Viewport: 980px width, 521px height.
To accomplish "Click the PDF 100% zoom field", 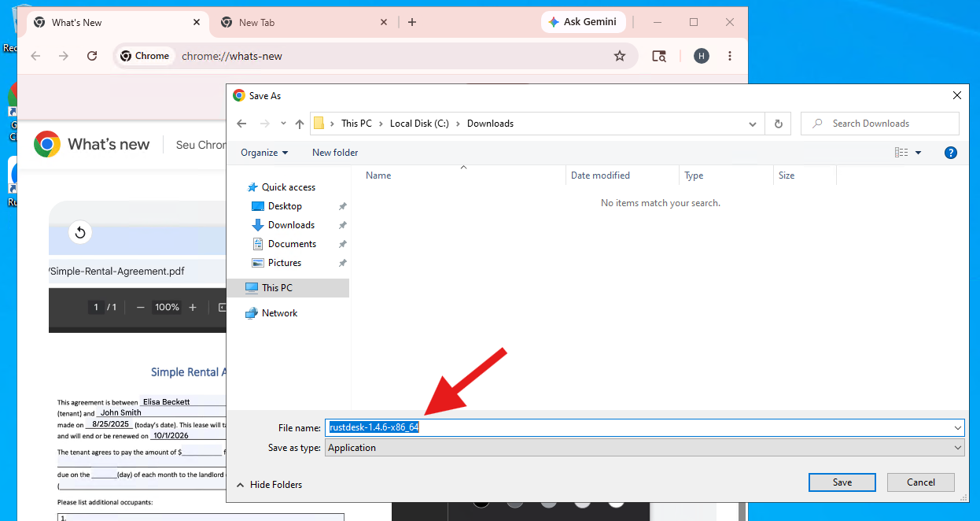I will [167, 308].
